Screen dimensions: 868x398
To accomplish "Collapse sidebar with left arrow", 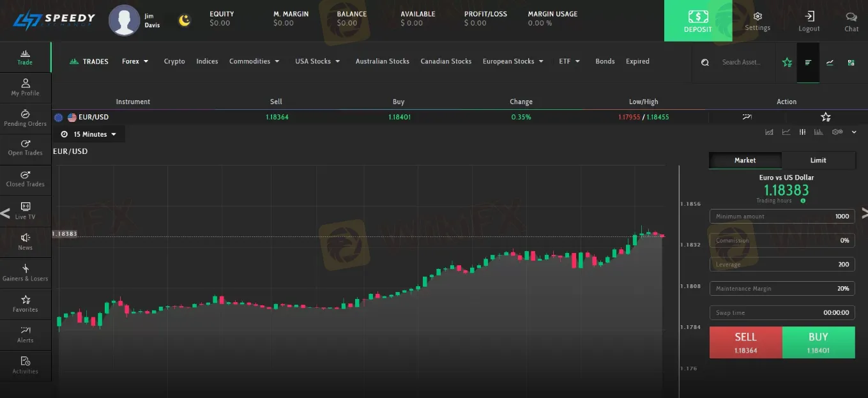I will coord(5,213).
